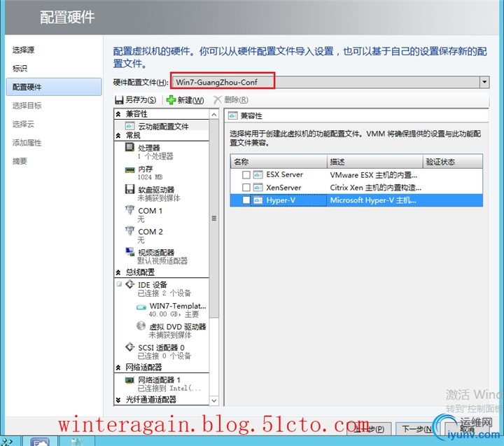
Task: Select the network adapter 1 icon
Action: (x=129, y=380)
